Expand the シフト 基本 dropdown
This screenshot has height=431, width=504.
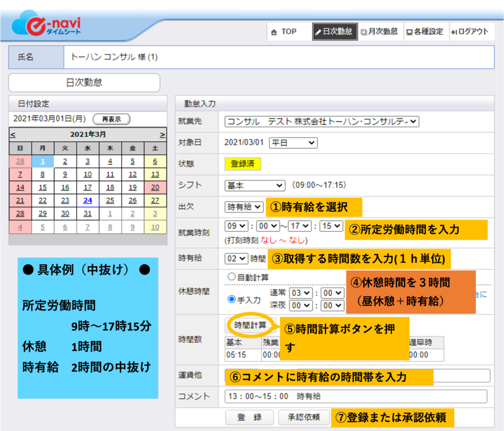[254, 185]
